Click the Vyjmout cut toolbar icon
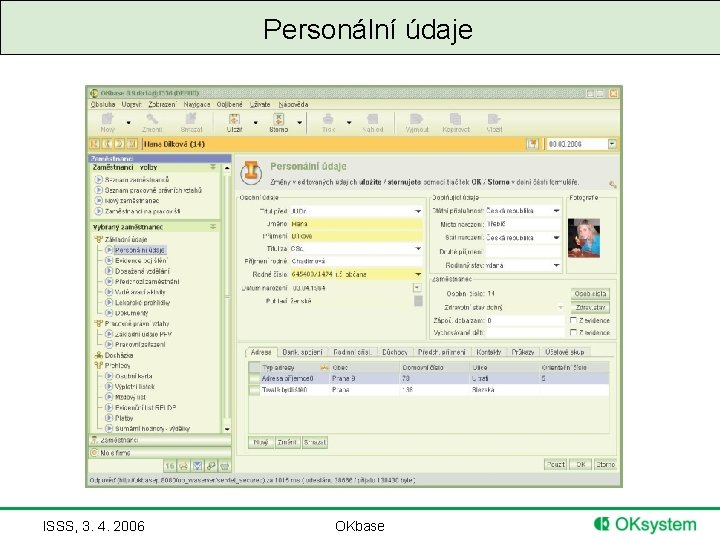The image size is (720, 540). point(416,119)
